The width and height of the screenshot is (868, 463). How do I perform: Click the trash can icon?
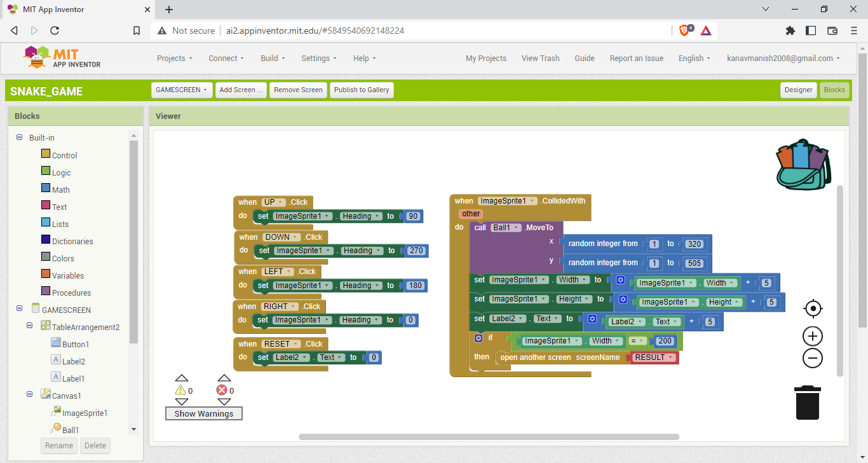(x=808, y=403)
